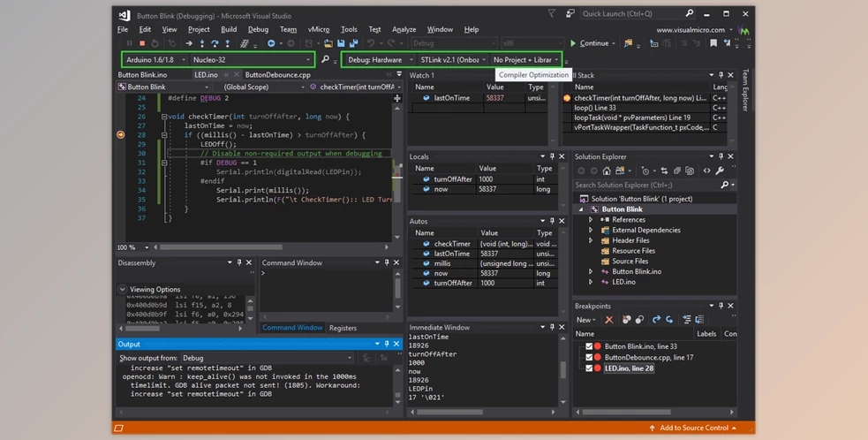Click the magnifier icon beside Nucleo-32
868x440 pixels.
(x=326, y=59)
